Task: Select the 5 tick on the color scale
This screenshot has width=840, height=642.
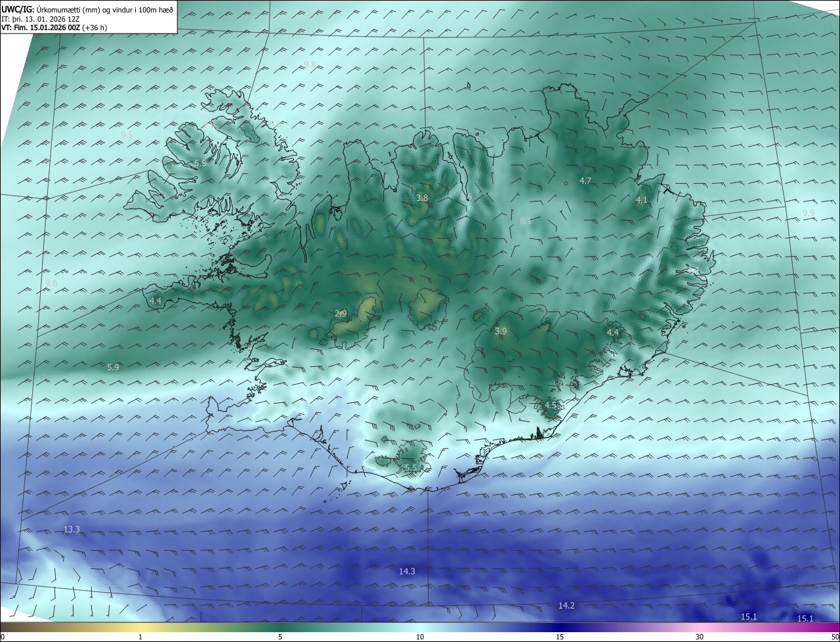Action: [280, 637]
